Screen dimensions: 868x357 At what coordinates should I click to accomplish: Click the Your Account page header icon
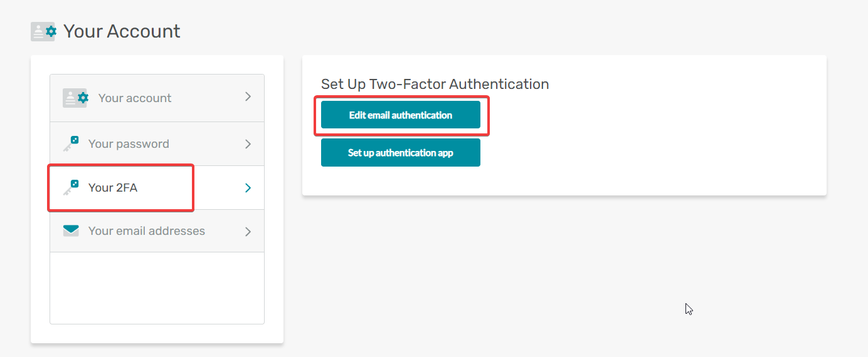pos(43,31)
